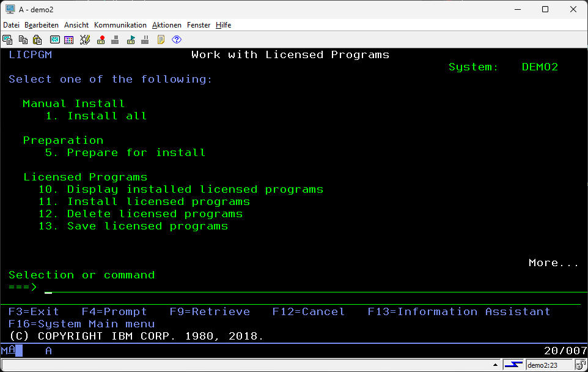The width and height of the screenshot is (588, 372).
Task: Click the keyboard remap icon in the toolbar
Action: coord(85,40)
